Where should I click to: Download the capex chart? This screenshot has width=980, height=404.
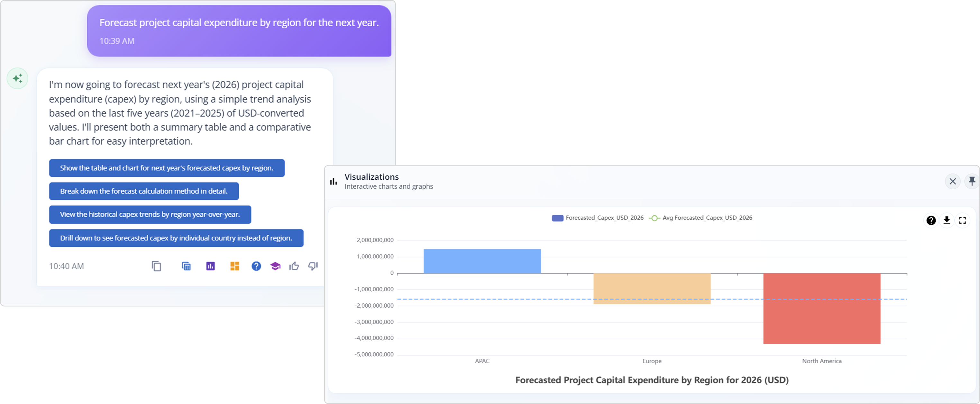click(947, 220)
